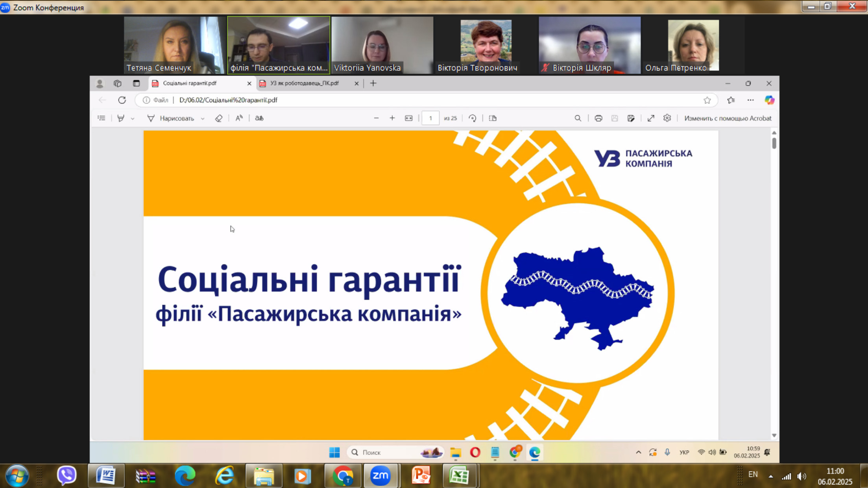Open Edge settings and more menu

[750, 100]
